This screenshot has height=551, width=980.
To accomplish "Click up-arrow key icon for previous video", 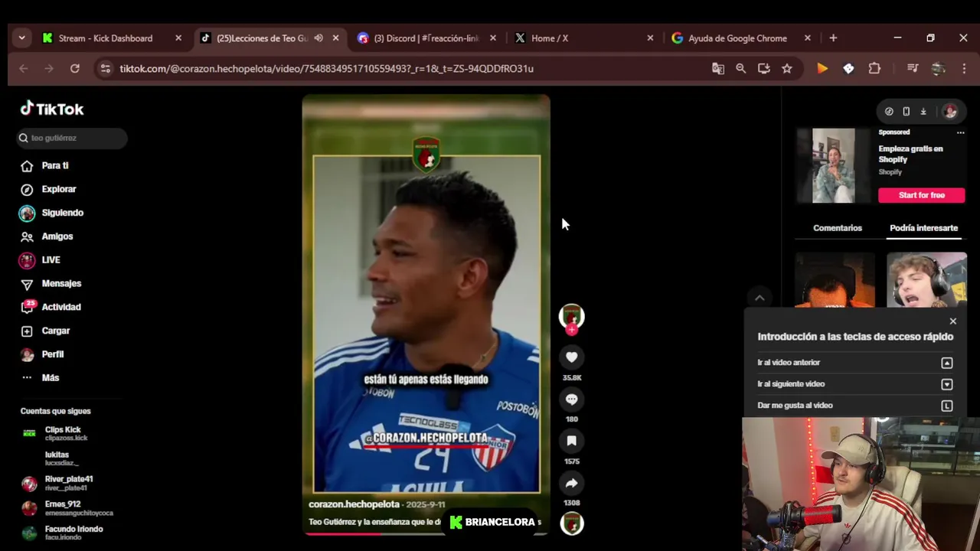I will coord(947,363).
